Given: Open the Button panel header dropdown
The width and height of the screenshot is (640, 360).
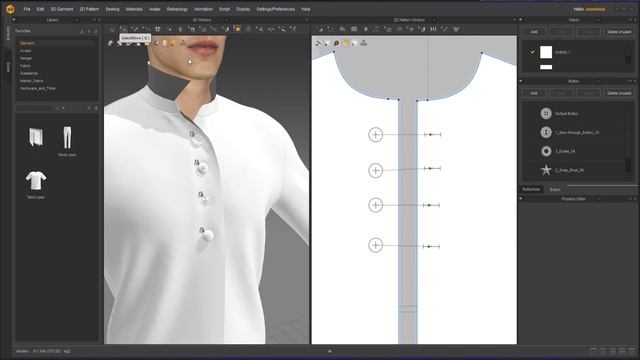Looking at the screenshot, I should coord(598,81).
